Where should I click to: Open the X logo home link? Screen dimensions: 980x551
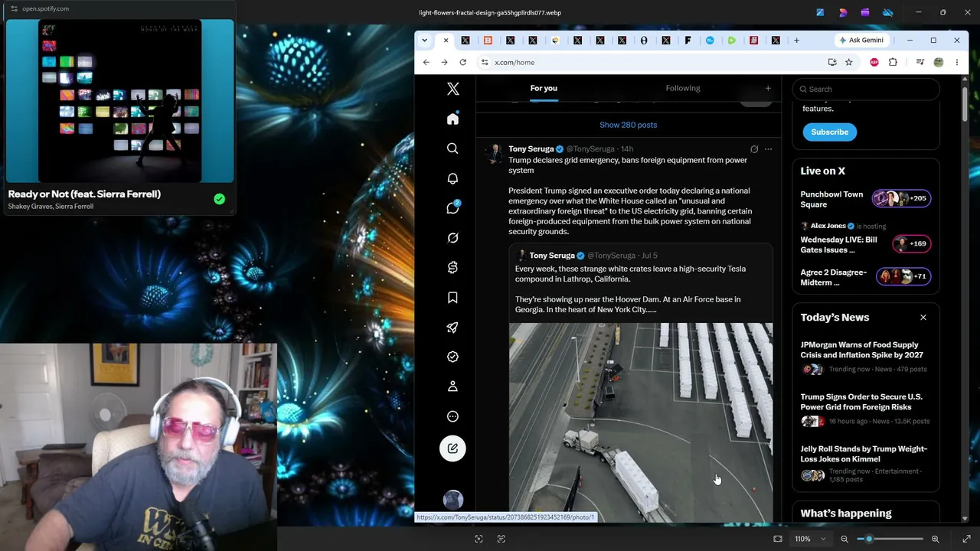[x=452, y=90]
